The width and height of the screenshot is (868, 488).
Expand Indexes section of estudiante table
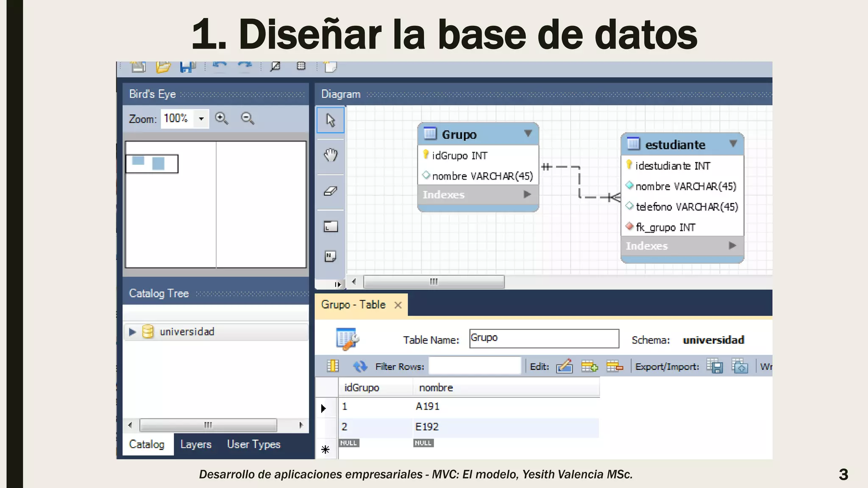(x=732, y=246)
